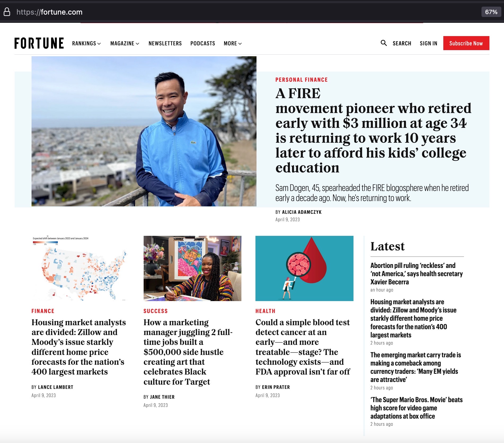
Task: Click the Fortune logo to go home
Action: click(39, 43)
